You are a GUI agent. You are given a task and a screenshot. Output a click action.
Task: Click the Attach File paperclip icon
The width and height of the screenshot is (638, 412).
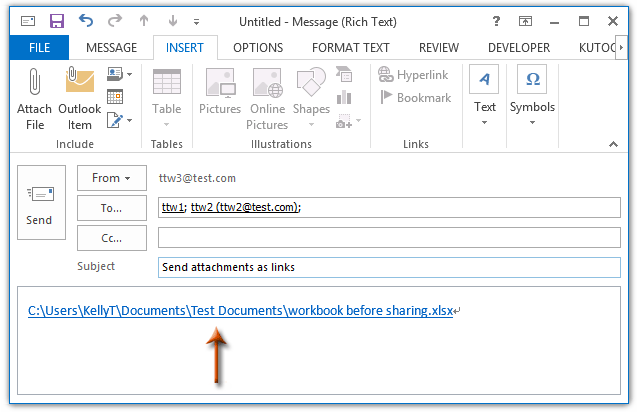pos(35,81)
